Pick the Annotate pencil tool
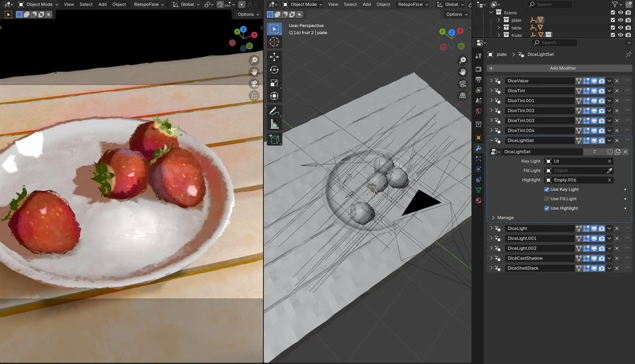Screen dimensions: 635x364 (x=274, y=112)
